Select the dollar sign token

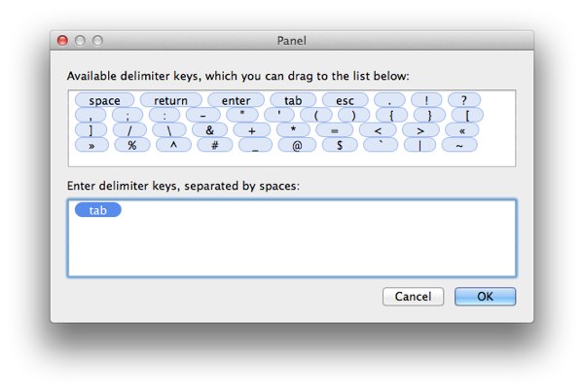click(x=340, y=145)
